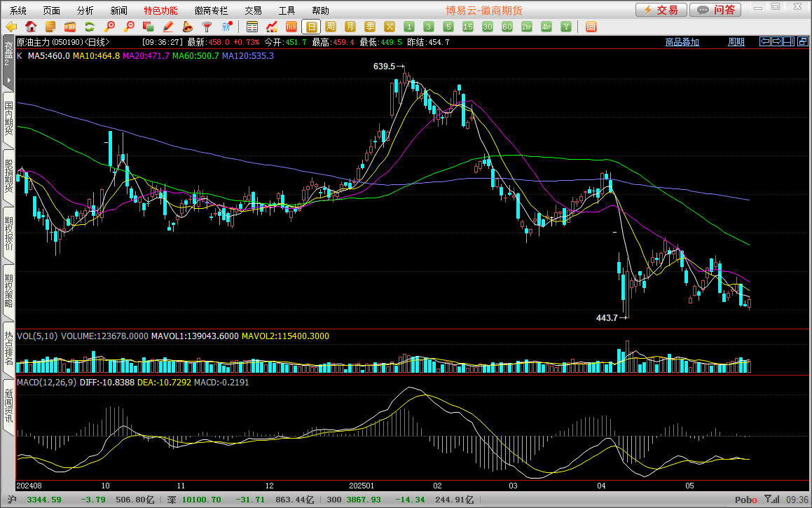The width and height of the screenshot is (812, 508).
Task: Open the red house home icon
Action: click(x=31, y=27)
